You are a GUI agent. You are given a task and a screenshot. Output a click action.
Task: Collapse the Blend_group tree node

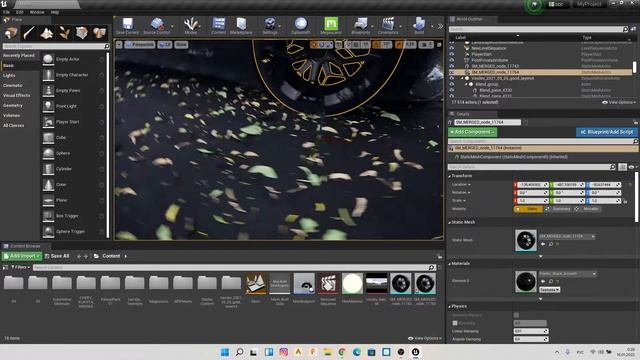click(x=466, y=84)
